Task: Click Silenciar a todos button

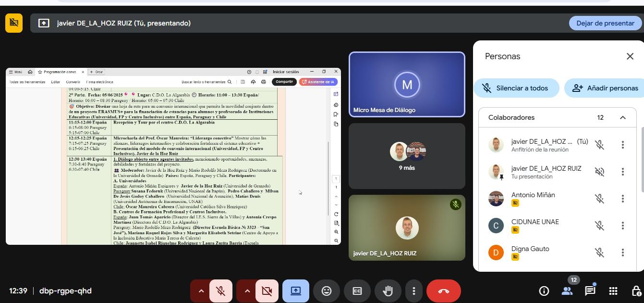Action: (516, 88)
